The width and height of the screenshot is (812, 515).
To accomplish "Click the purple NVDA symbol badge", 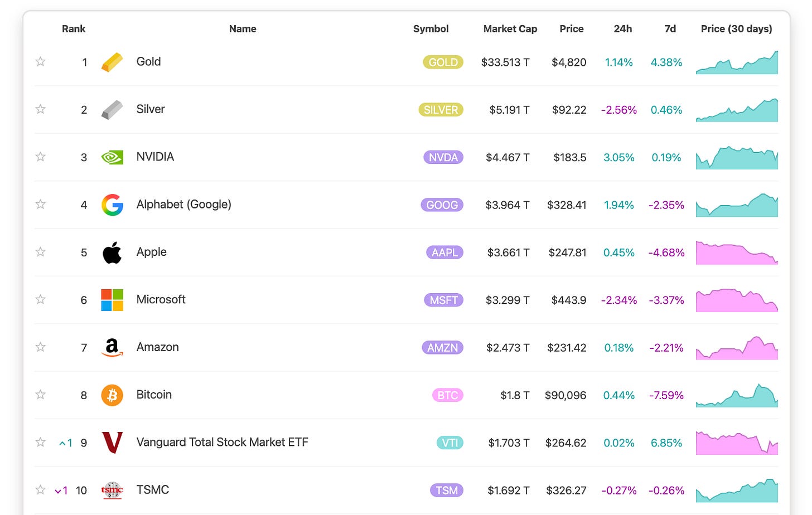I will point(443,158).
